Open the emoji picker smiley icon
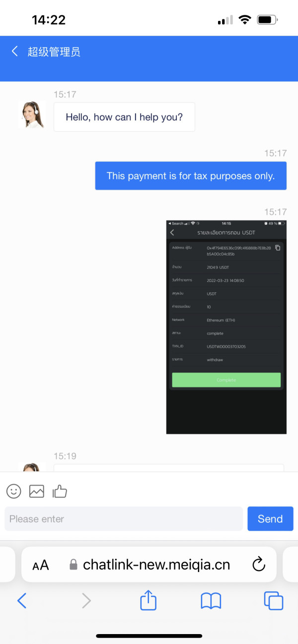 (14, 491)
